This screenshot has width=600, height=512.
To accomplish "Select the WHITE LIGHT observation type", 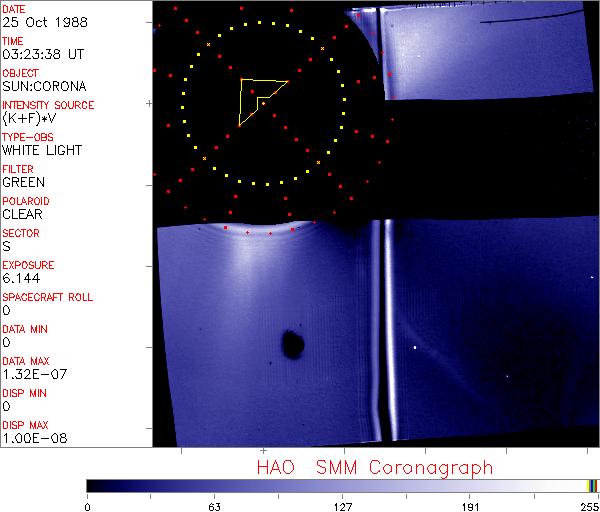I will pyautogui.click(x=41, y=151).
